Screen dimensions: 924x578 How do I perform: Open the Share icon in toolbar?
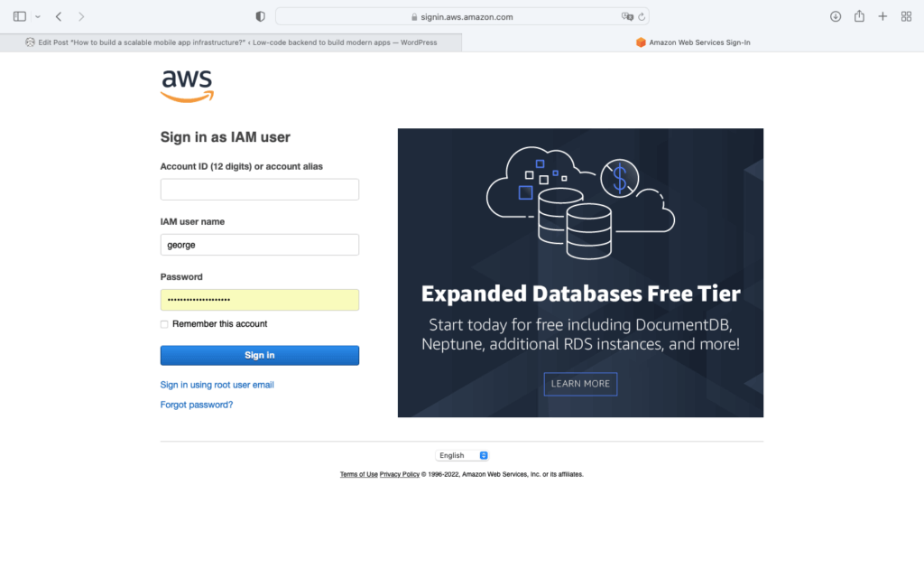pyautogui.click(x=859, y=16)
